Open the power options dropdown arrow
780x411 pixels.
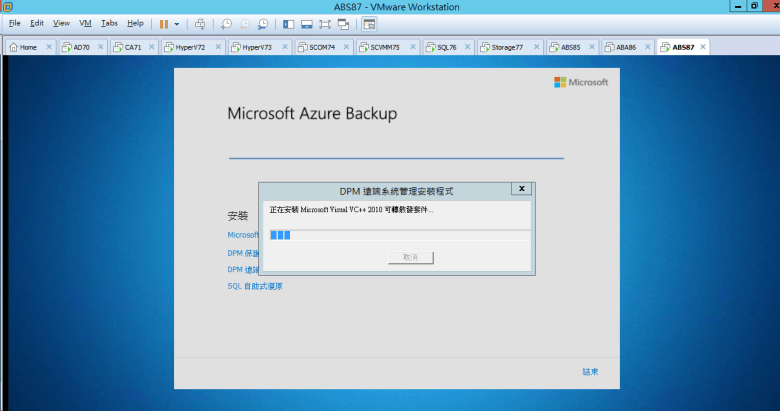[177, 23]
